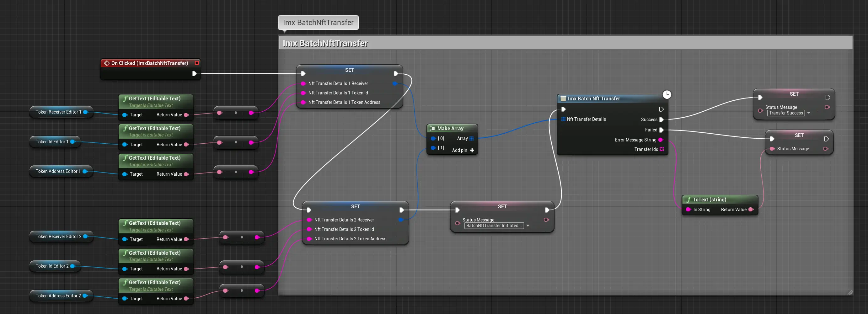Click the Transfer Success status message field
868x314 pixels.
785,113
